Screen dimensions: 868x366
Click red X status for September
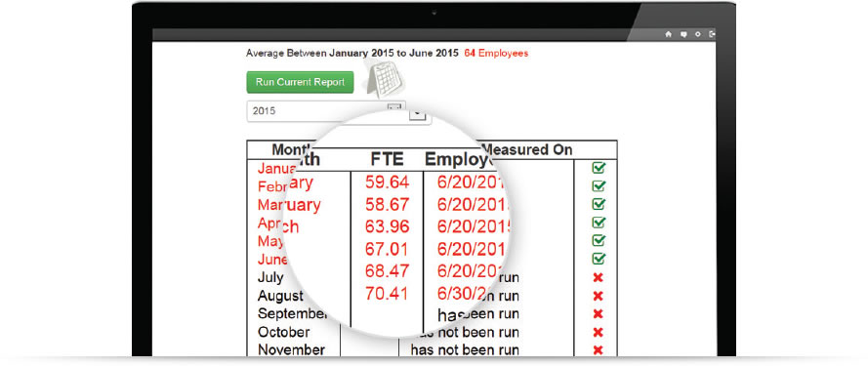(598, 314)
